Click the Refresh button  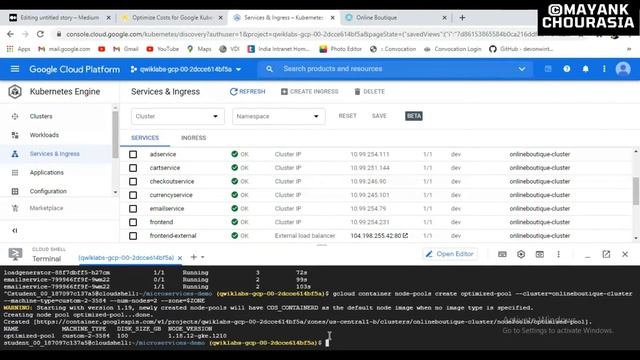pos(248,91)
